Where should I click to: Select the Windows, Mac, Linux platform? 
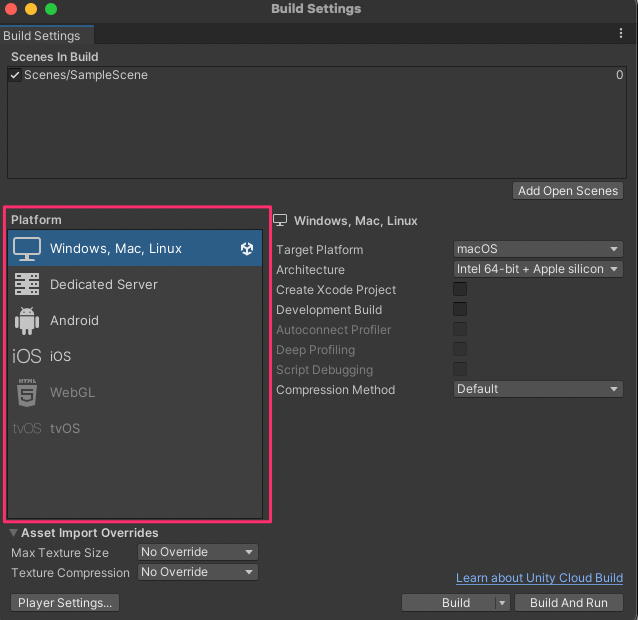tap(135, 248)
